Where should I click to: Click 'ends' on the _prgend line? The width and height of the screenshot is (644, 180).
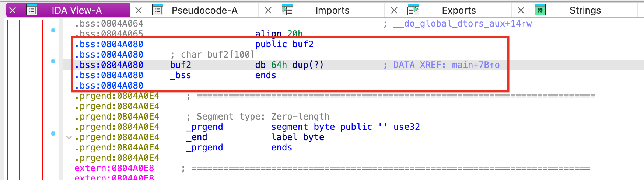click(x=282, y=148)
